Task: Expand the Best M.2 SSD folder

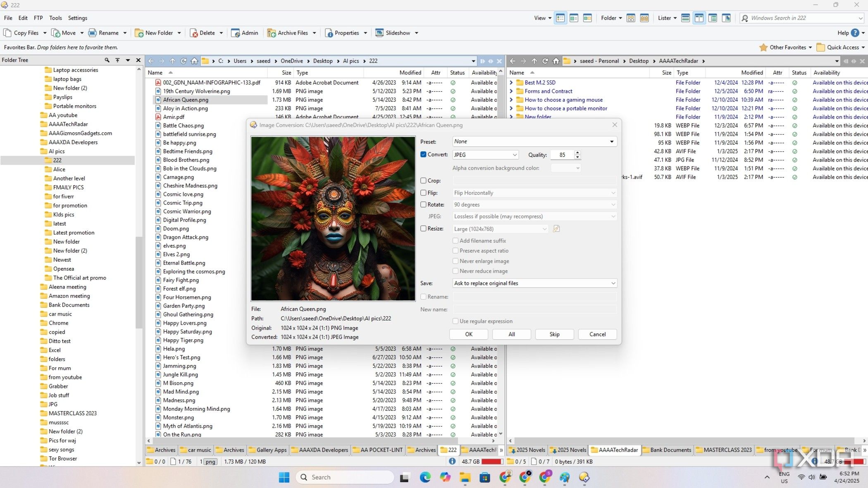Action: [x=511, y=83]
